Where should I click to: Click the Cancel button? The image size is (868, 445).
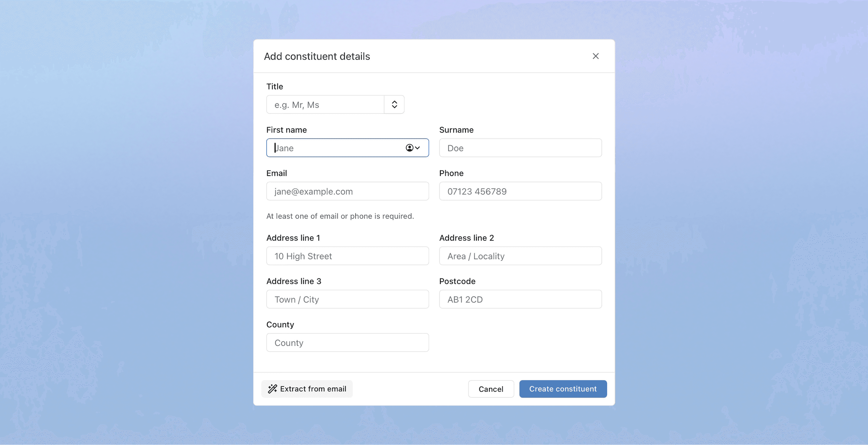pyautogui.click(x=491, y=389)
